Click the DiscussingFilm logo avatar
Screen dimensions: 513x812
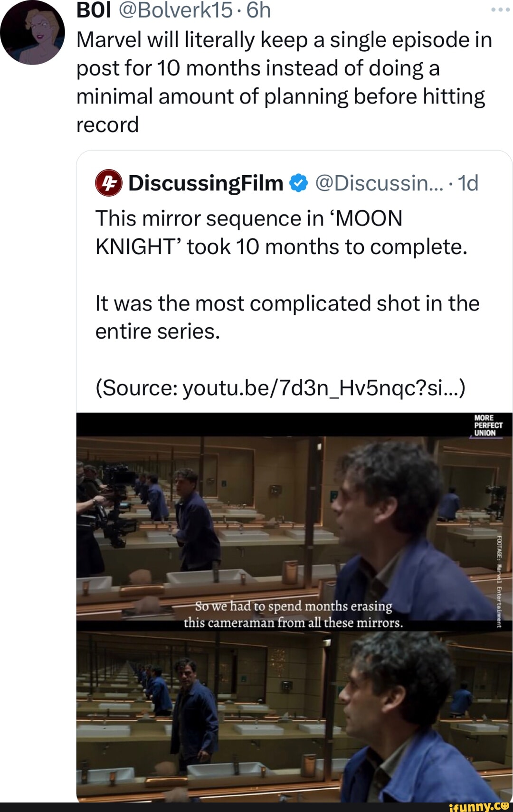109,183
